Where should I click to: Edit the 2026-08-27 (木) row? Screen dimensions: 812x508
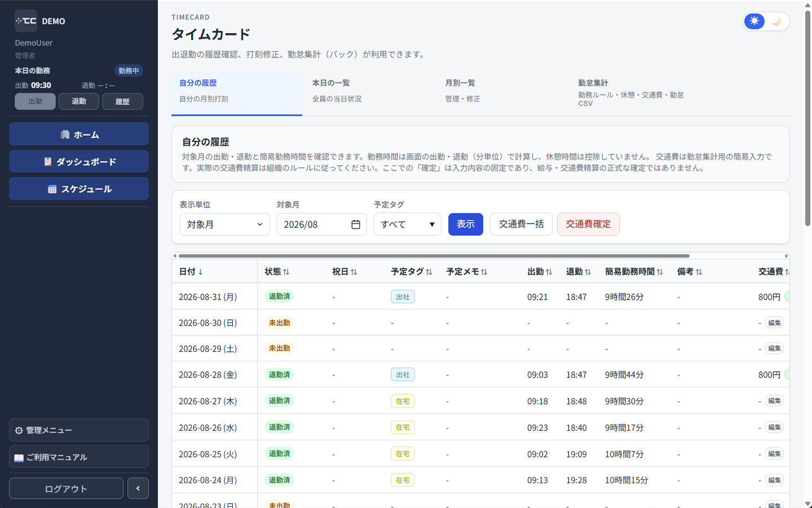point(774,401)
